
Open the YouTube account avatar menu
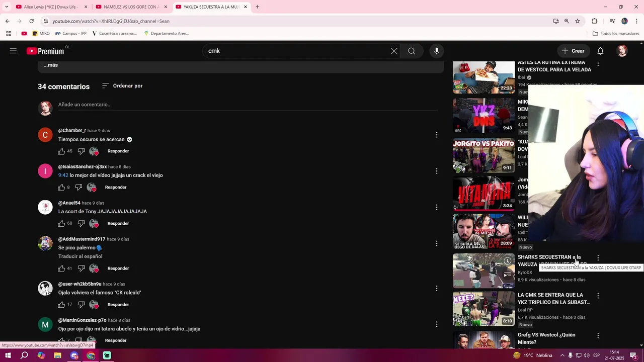622,51
